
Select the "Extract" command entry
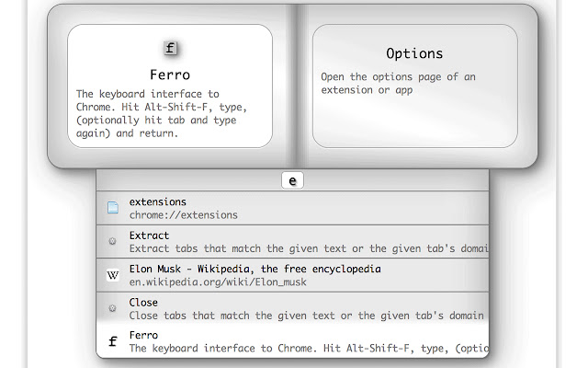(x=149, y=236)
